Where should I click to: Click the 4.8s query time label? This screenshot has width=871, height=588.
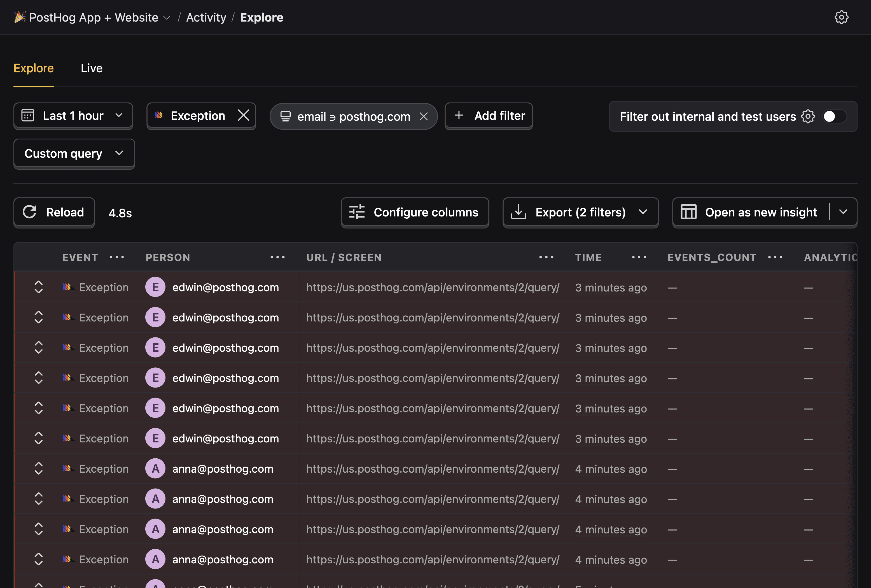pyautogui.click(x=120, y=213)
